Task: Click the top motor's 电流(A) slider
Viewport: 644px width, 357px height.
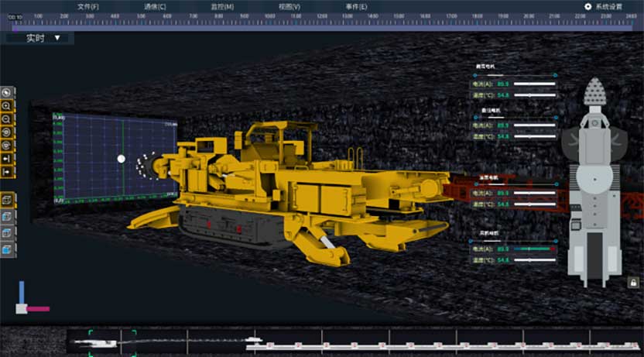Action: pos(535,83)
